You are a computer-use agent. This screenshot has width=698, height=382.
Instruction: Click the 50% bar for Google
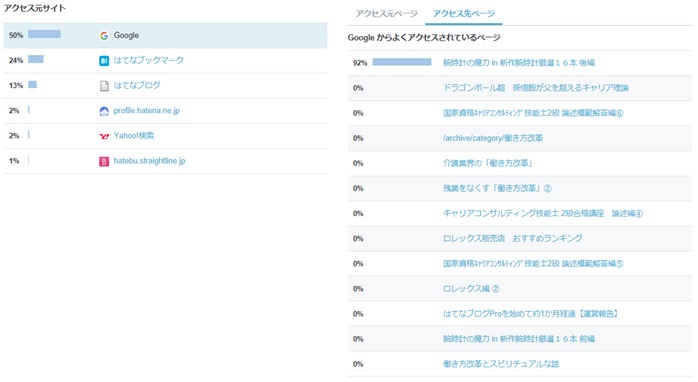pos(44,34)
